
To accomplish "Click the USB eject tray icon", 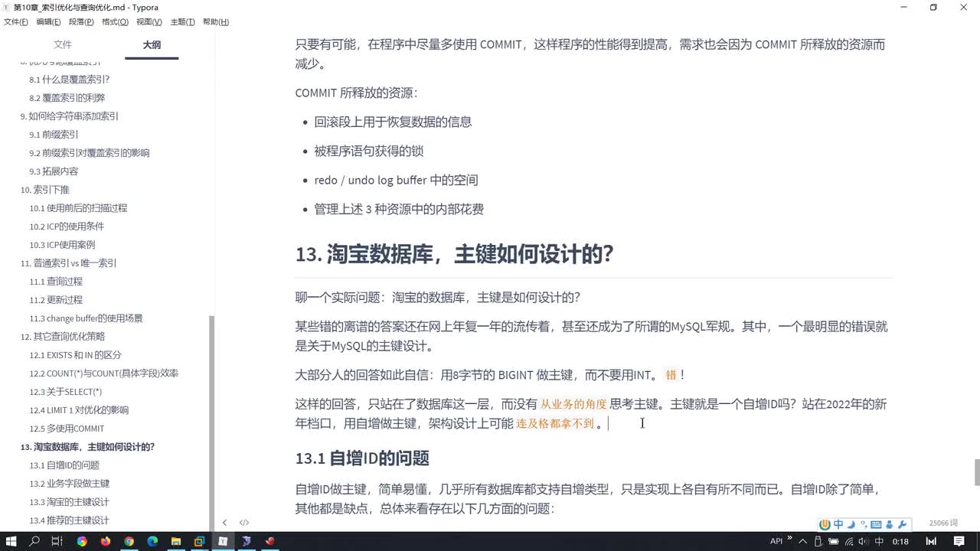I will click(819, 541).
